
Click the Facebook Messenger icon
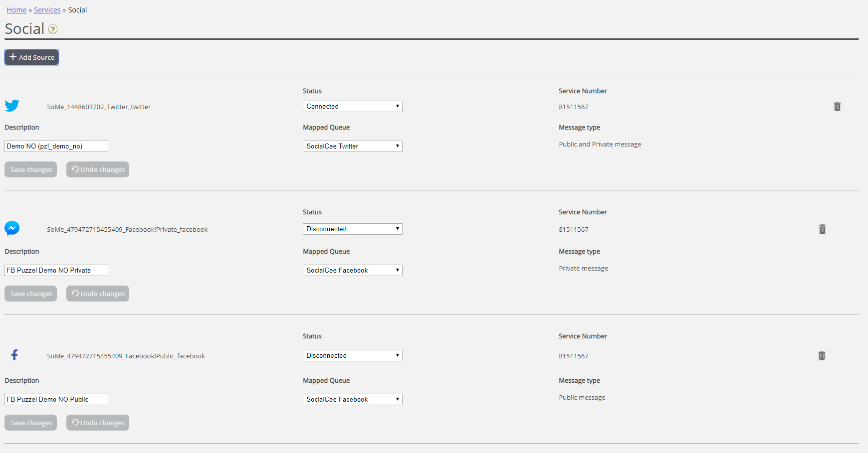12,228
